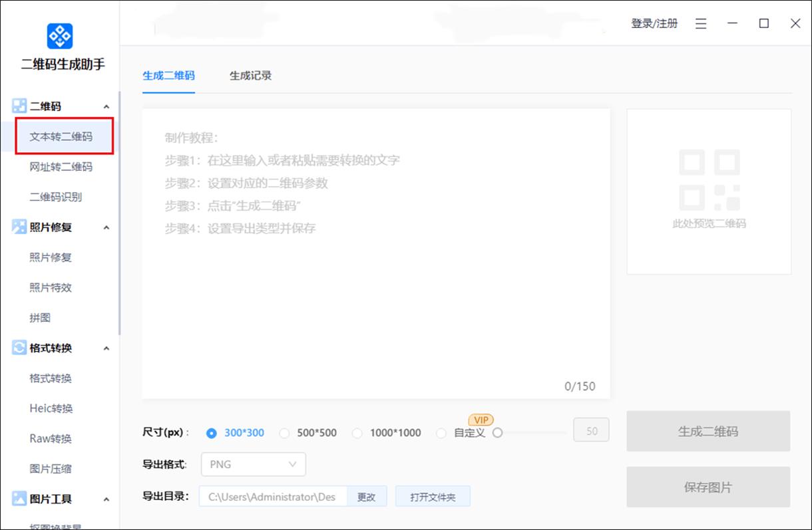Click the 生成二维码 generate button
812x530 pixels.
[x=708, y=430]
